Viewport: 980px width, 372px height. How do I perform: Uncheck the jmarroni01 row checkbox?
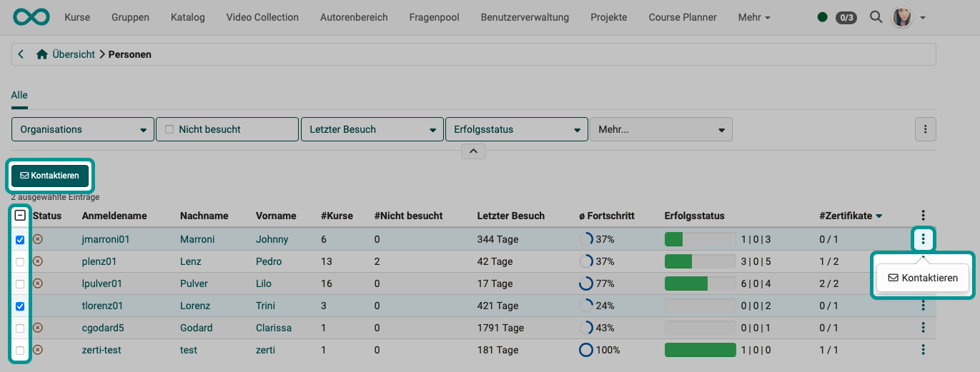[20, 240]
